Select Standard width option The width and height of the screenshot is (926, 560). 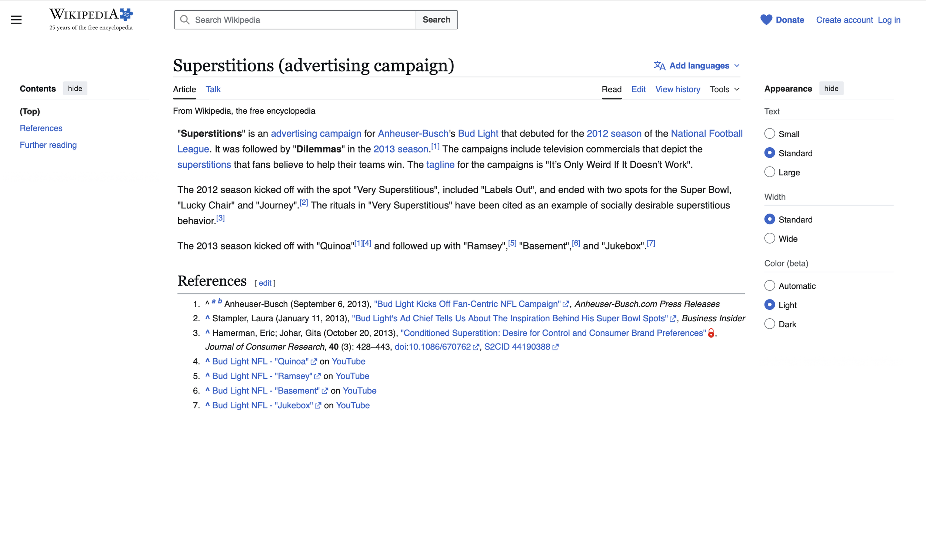pyautogui.click(x=770, y=219)
